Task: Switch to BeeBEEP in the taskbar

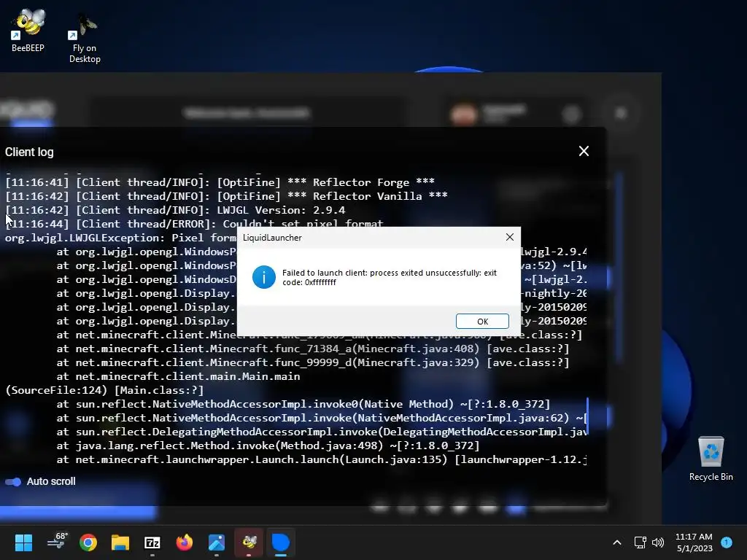Action: point(249,542)
